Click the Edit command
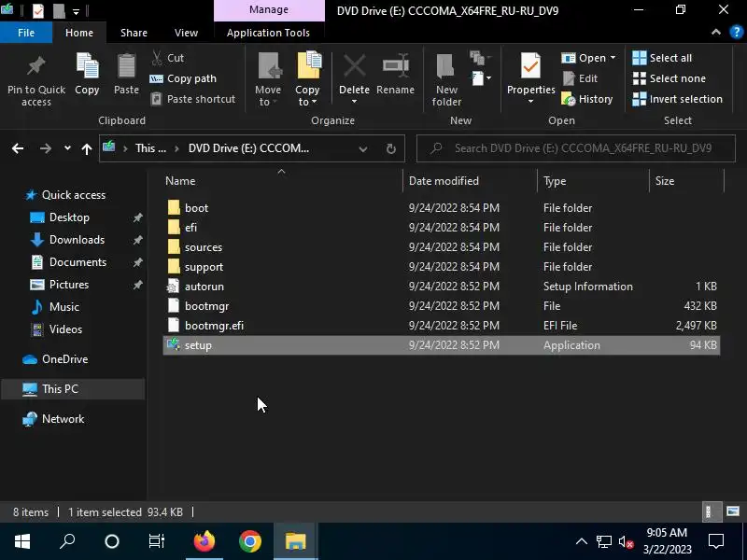 pyautogui.click(x=580, y=78)
